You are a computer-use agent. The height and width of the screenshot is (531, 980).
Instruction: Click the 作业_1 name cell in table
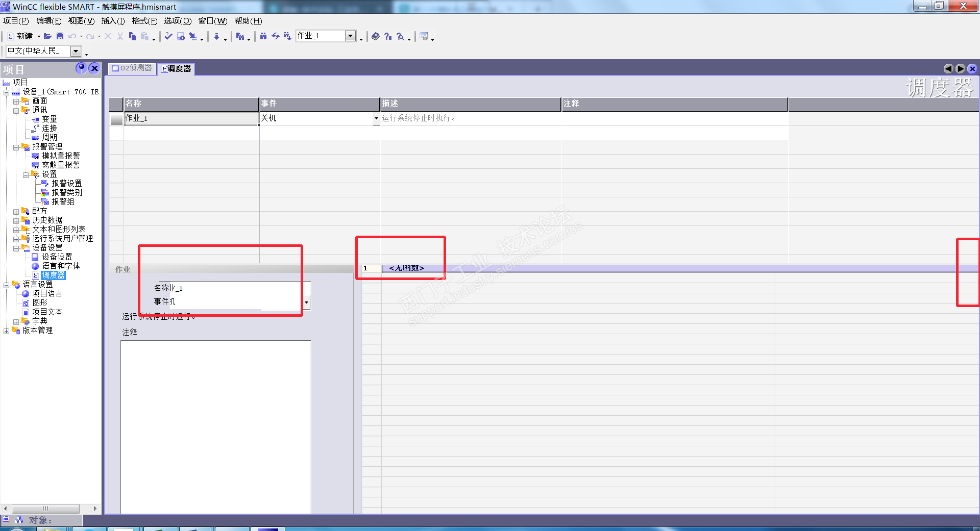tap(191, 118)
